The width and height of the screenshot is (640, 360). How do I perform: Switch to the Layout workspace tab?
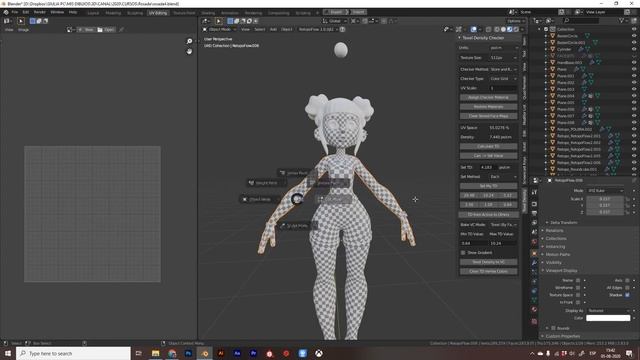pyautogui.click(x=93, y=13)
